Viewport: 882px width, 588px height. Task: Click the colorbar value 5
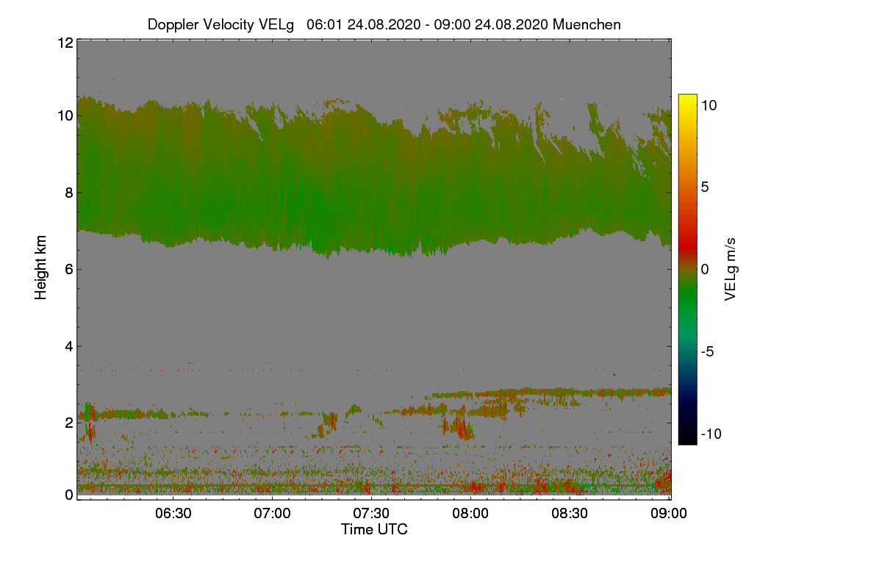click(704, 187)
